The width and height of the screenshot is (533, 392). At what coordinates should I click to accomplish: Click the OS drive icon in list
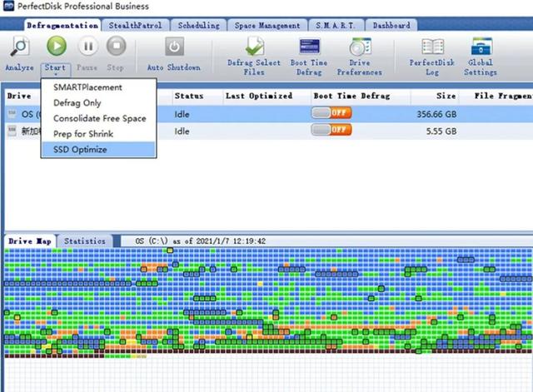[12, 114]
